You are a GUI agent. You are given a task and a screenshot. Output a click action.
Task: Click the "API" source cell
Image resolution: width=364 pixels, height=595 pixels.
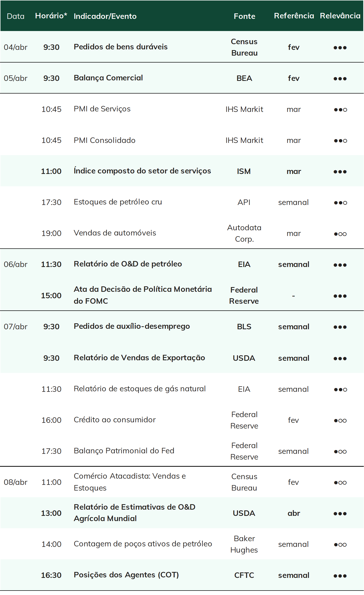point(244,202)
